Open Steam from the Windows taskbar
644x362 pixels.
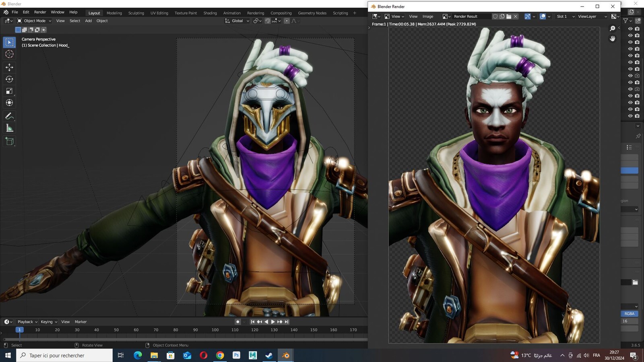(269, 355)
